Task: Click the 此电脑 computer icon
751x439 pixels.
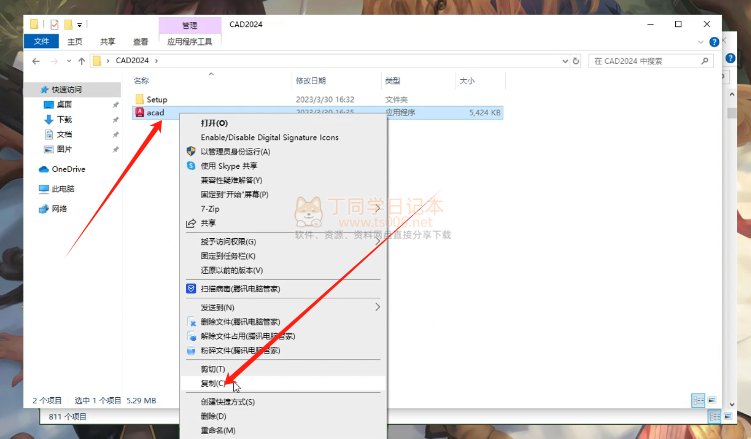Action: tap(44, 189)
